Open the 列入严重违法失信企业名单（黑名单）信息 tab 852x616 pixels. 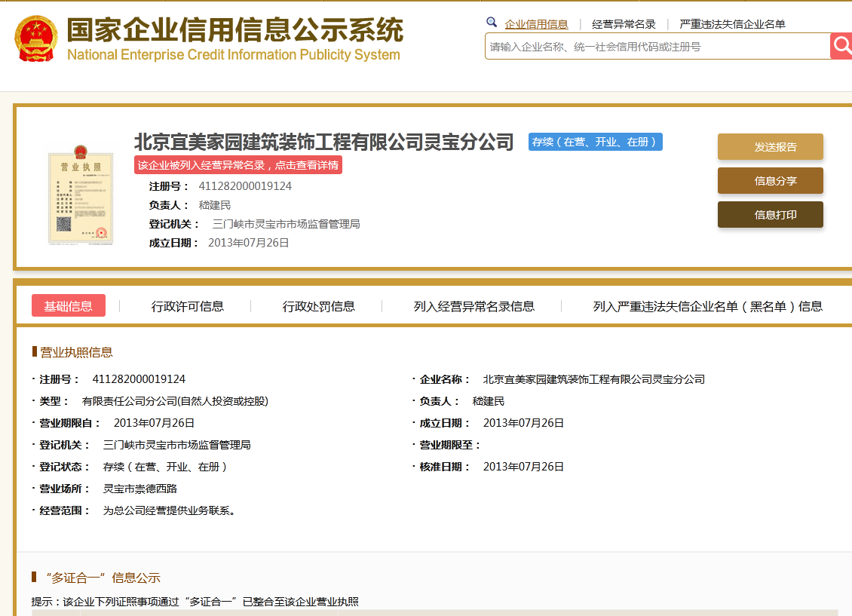tap(707, 306)
